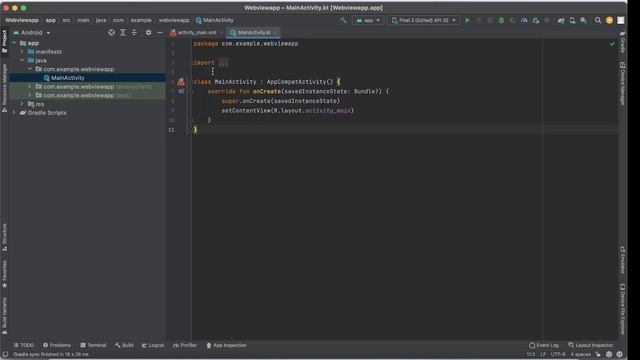Image resolution: width=640 pixels, height=360 pixels.
Task: Open the Event Log
Action: click(x=544, y=345)
